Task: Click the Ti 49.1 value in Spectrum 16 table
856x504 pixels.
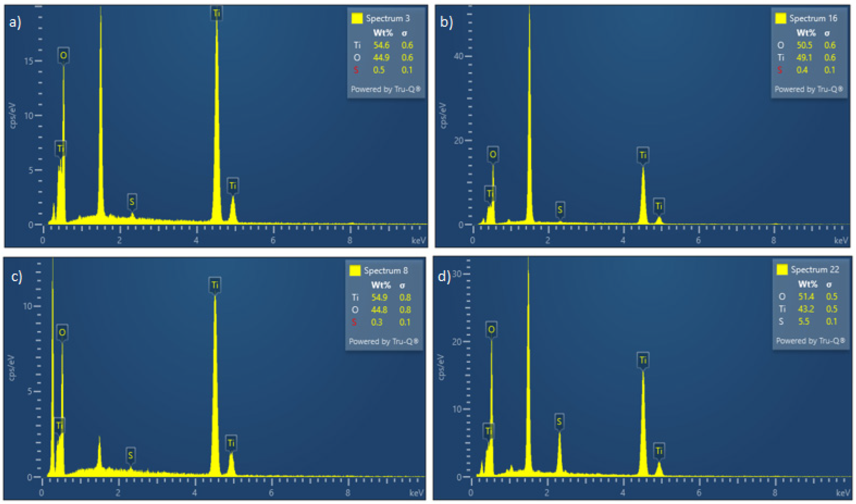Action: (x=804, y=57)
